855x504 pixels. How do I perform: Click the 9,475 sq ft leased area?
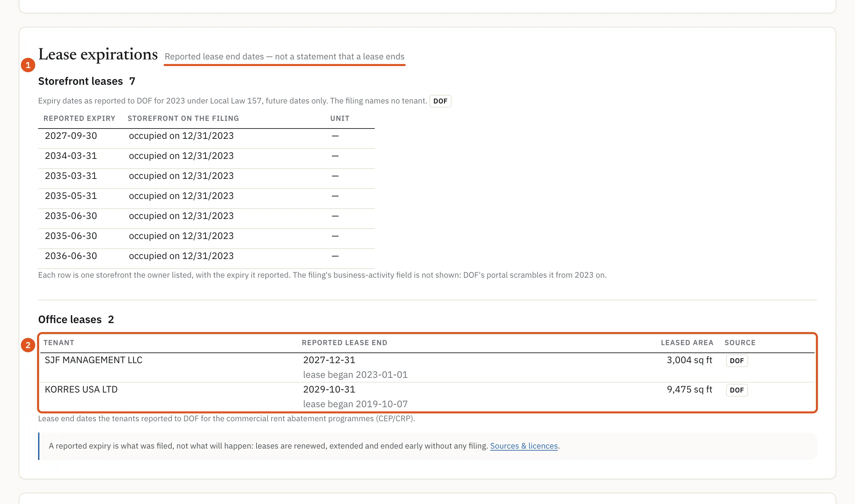(689, 389)
